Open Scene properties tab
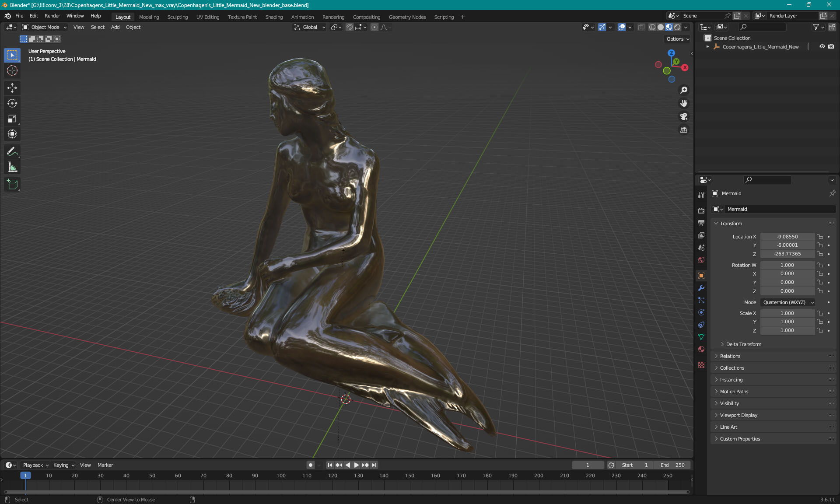 point(701,247)
